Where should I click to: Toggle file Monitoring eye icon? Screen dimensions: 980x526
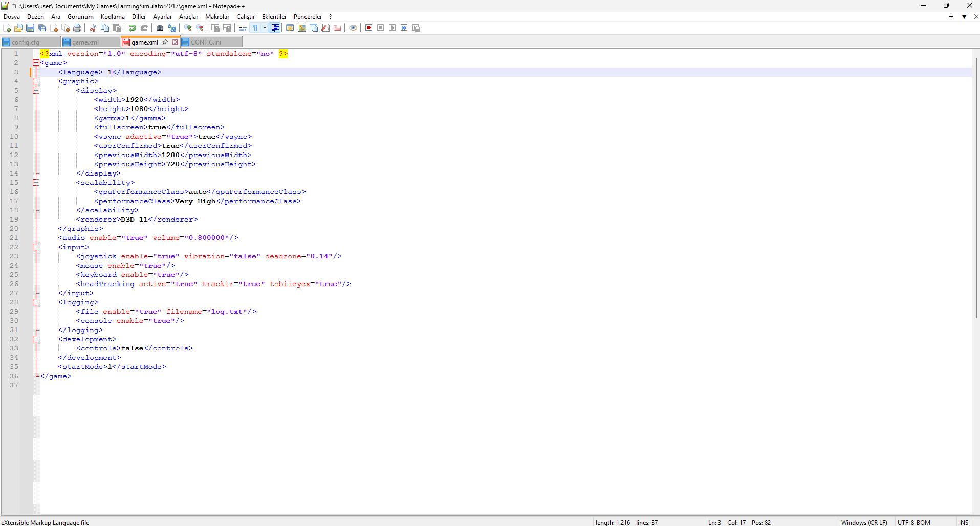point(353,28)
